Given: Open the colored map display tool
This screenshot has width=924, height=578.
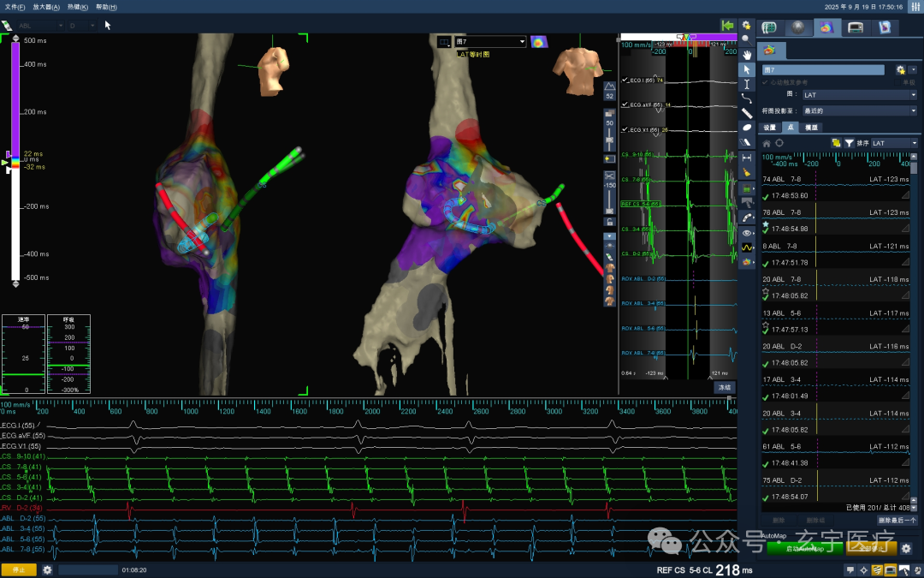Looking at the screenshot, I should click(x=747, y=262).
